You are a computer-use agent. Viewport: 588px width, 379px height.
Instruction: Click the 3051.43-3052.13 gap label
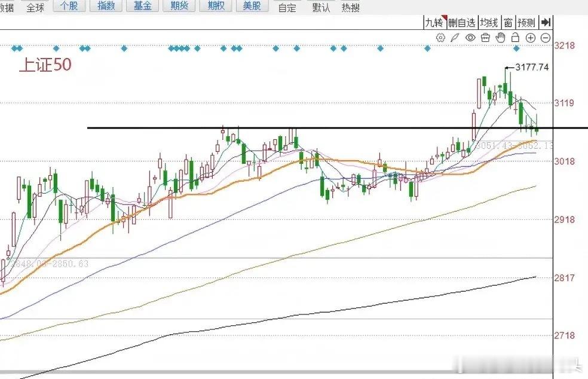514,146
